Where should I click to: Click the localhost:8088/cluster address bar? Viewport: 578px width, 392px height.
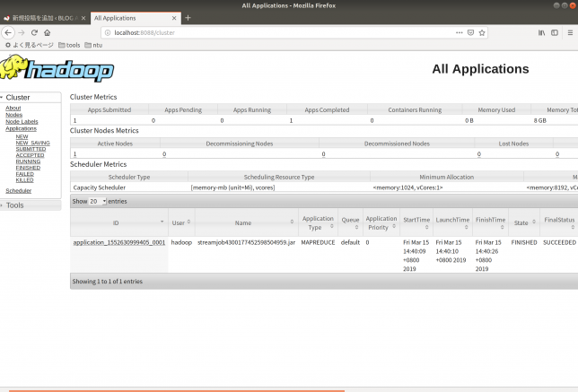269,32
